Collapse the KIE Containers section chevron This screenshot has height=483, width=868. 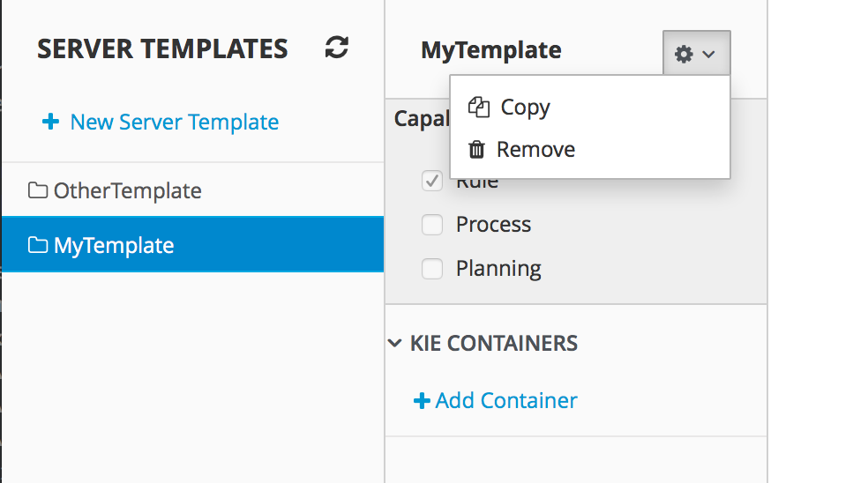(x=394, y=343)
